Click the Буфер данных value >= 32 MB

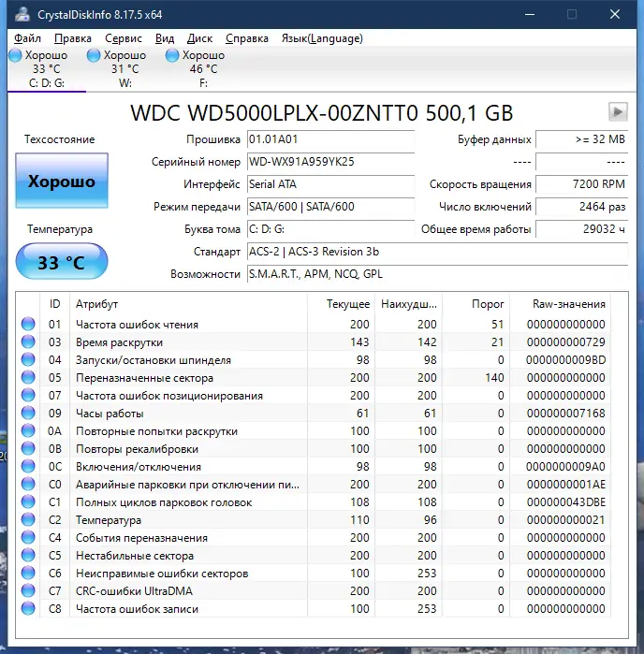[582, 139]
